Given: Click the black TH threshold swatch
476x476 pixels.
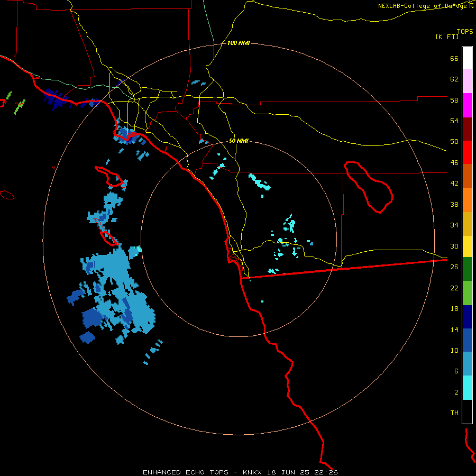Looking at the screenshot, I should pos(467,411).
